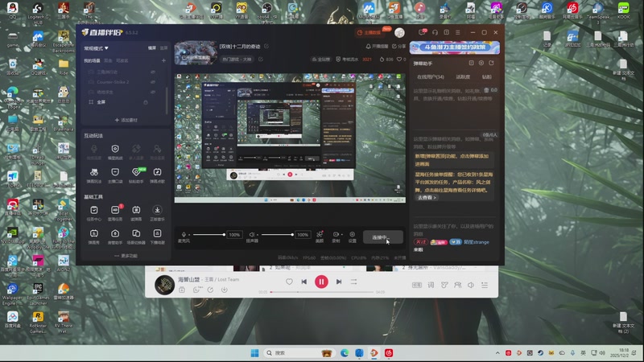Image resolution: width=644 pixels, height=362 pixels.
Task: Toggle play mode in the music player
Action: 353,282
